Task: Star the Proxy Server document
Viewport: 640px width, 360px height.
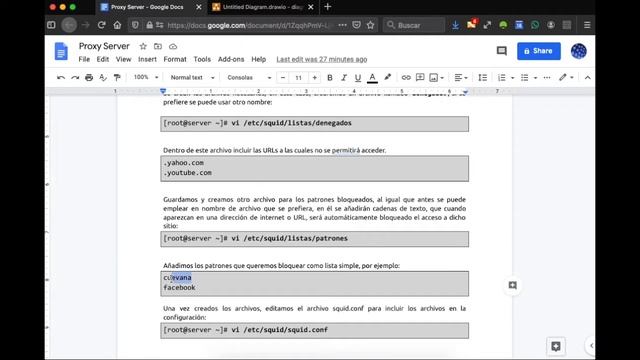Action: point(143,46)
